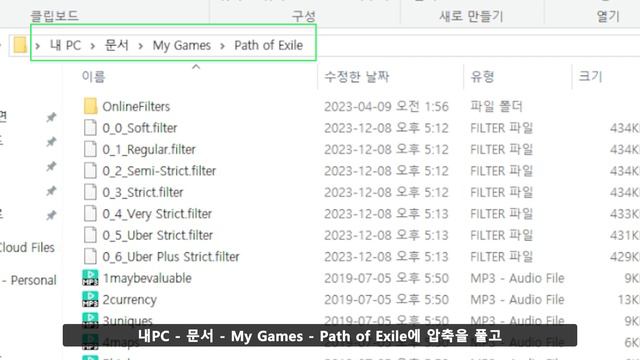Click the 파일 폴더 type cell
This screenshot has height=360, width=640.
point(496,107)
